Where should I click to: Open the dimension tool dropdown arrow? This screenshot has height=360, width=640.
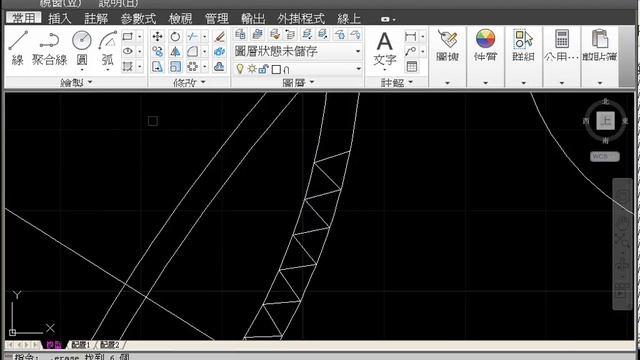coord(422,36)
